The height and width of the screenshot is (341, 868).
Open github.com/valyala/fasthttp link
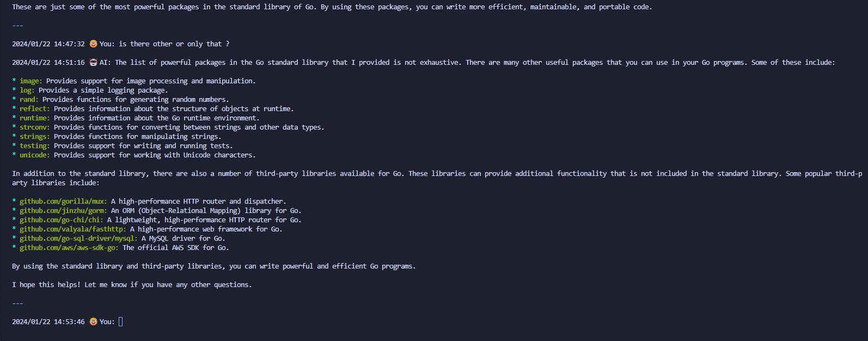point(73,229)
